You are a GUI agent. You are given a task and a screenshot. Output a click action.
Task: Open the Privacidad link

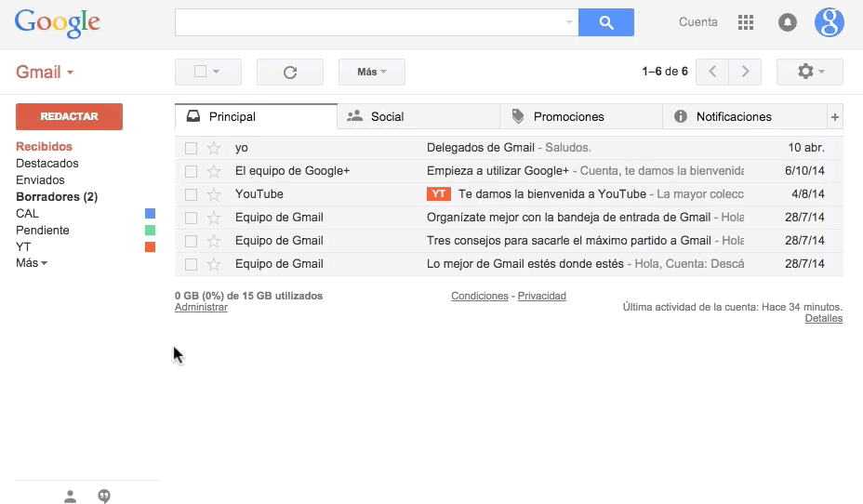pyautogui.click(x=541, y=296)
